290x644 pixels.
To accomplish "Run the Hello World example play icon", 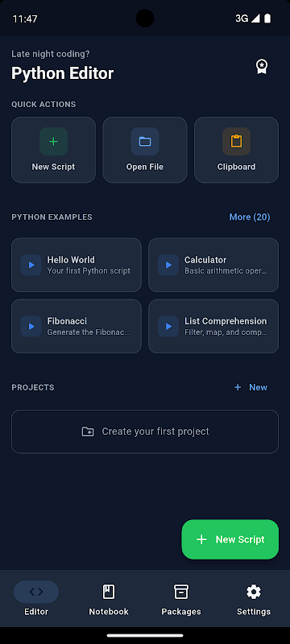I will click(31, 265).
